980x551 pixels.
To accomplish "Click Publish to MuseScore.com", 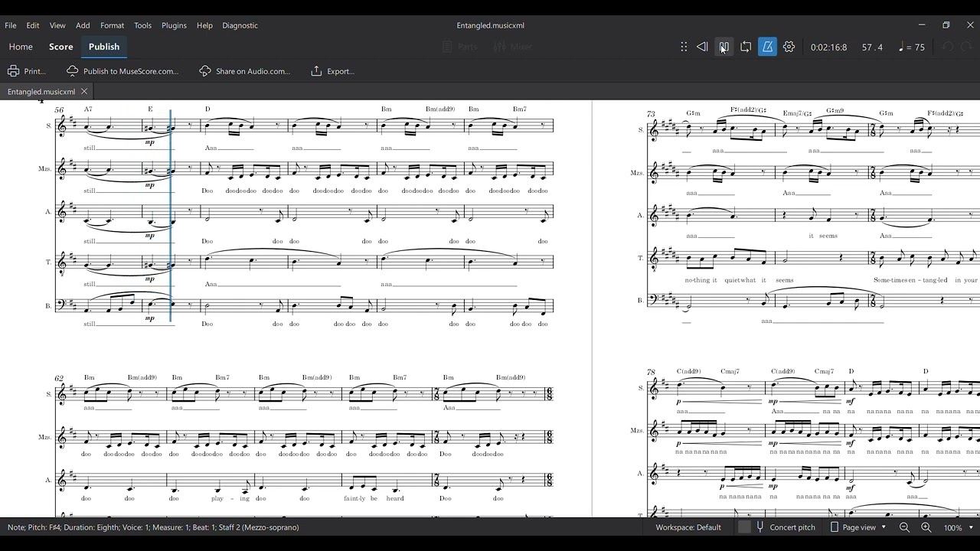I will click(x=122, y=71).
